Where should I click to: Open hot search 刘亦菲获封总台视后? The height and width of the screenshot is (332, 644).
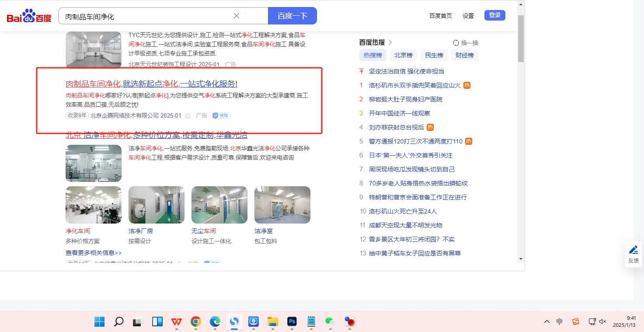(x=397, y=127)
